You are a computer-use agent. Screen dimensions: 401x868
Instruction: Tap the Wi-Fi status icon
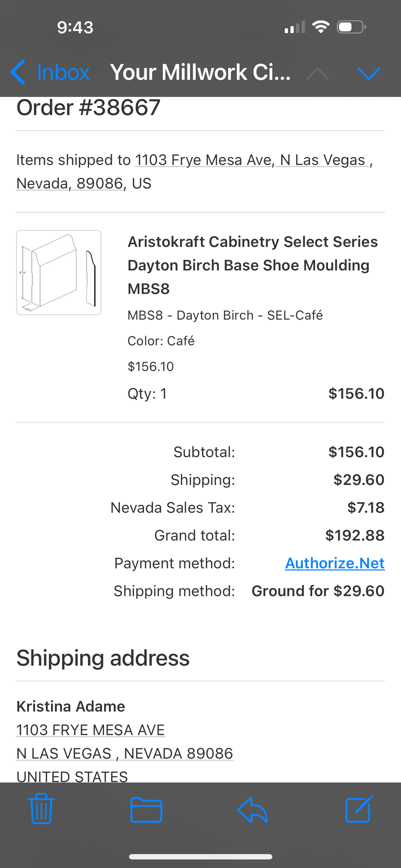320,27
